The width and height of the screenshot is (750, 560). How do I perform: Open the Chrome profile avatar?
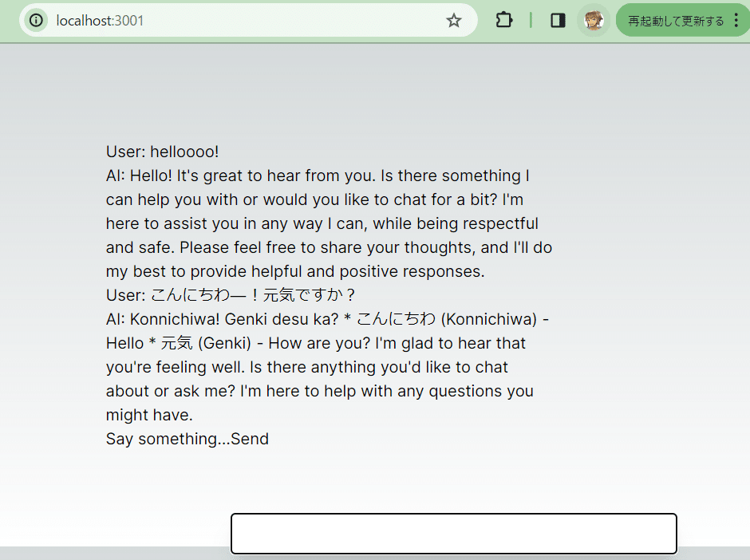pos(593,20)
